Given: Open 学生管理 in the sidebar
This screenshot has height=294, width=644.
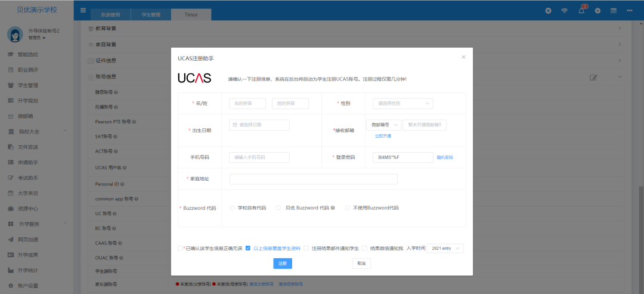Looking at the screenshot, I should (x=28, y=85).
